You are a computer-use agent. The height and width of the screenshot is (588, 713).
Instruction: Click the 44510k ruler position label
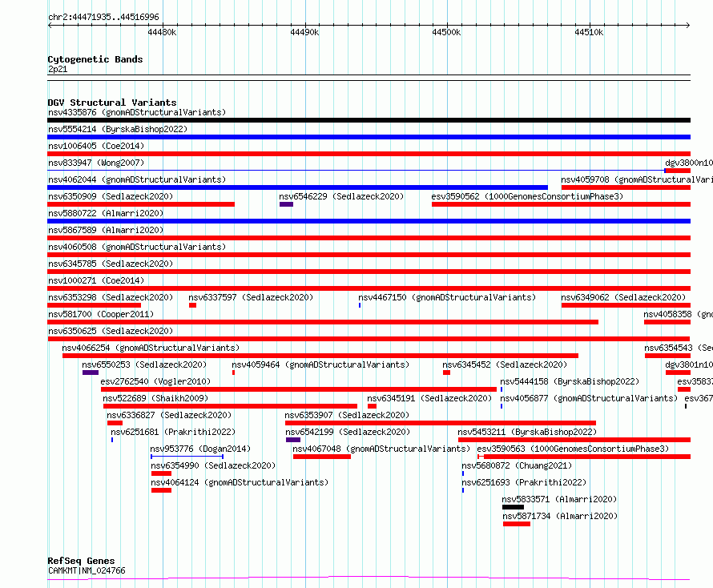click(589, 32)
